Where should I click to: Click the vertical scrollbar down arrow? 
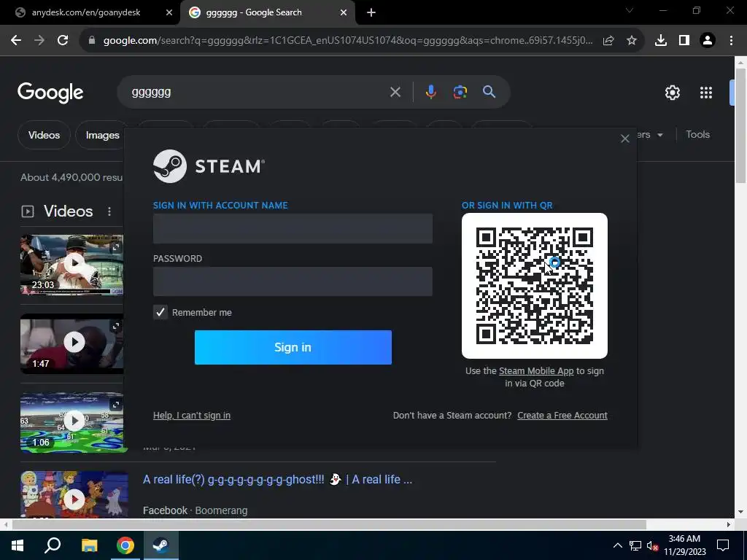[x=740, y=513]
